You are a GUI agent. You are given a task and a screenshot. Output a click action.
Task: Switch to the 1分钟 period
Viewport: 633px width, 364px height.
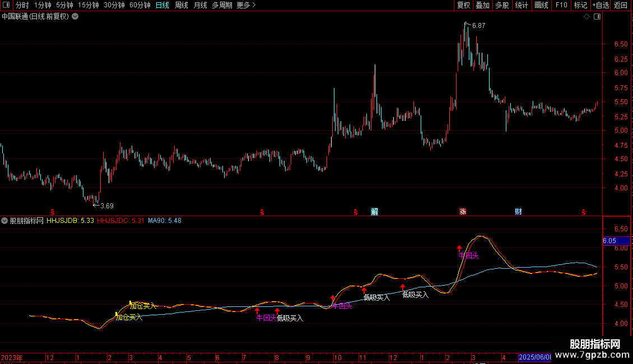pyautogui.click(x=43, y=5)
